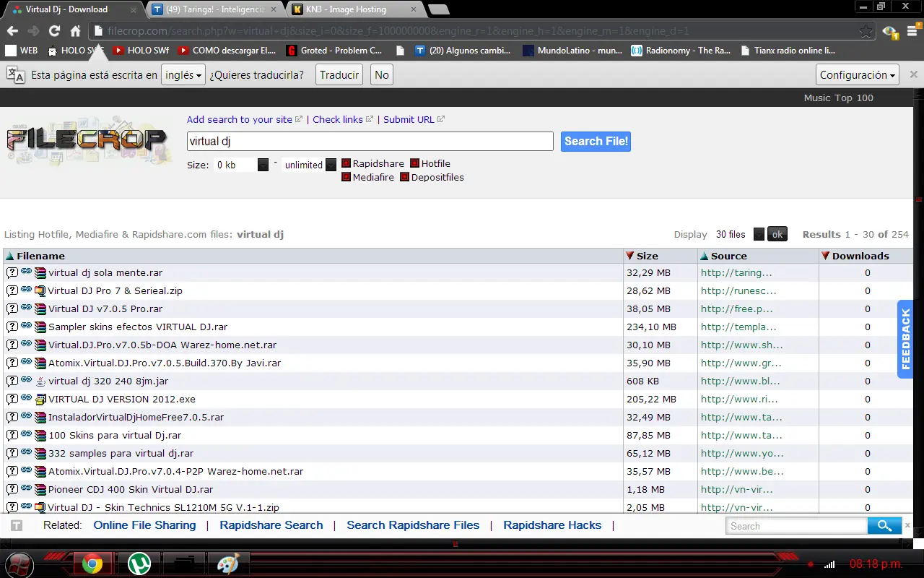Click the java icon of virtual dj 320 240 8jm.jar
Screen dimensions: 924x578
coord(40,381)
